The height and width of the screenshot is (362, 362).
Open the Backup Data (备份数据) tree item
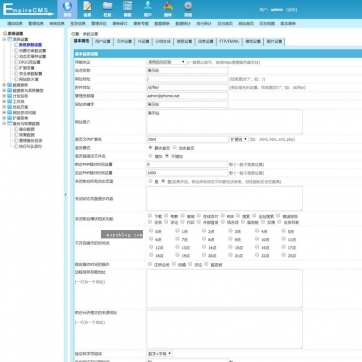(x=27, y=129)
